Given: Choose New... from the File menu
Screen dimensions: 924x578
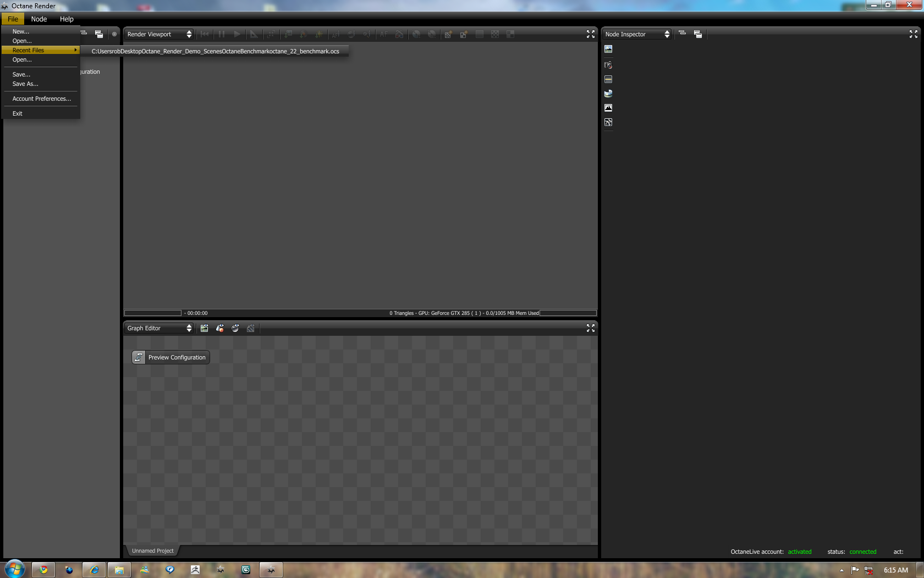Looking at the screenshot, I should pos(41,31).
